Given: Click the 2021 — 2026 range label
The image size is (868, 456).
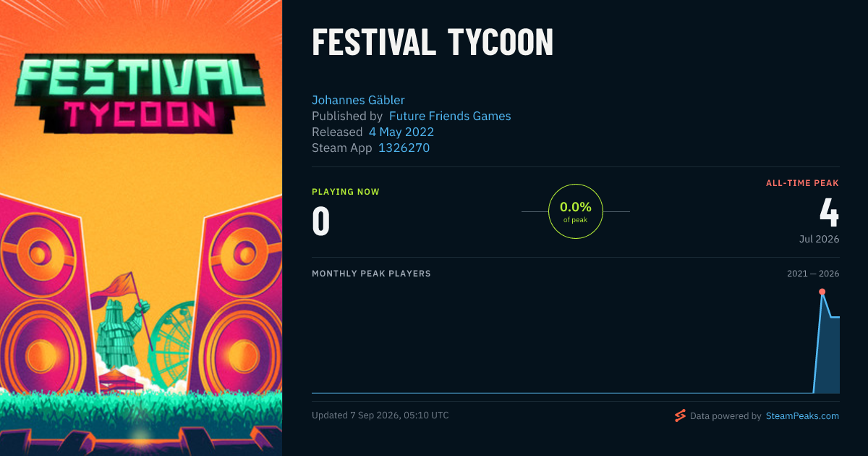Looking at the screenshot, I should click(x=813, y=274).
